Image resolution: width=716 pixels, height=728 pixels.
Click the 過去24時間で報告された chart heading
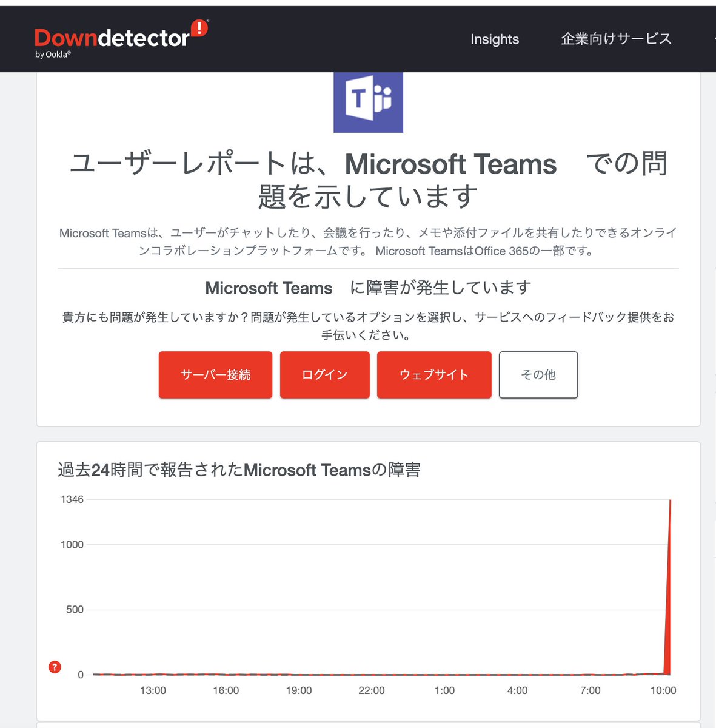[x=239, y=470]
